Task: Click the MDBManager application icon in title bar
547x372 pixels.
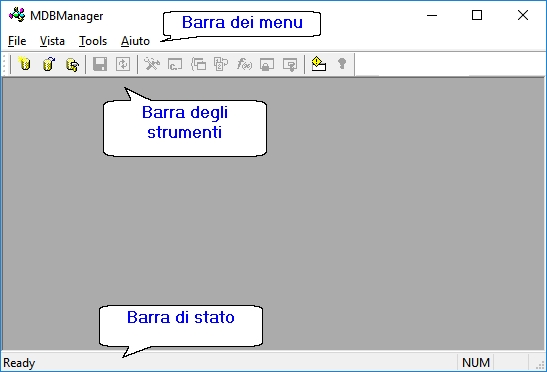Action: [17, 15]
